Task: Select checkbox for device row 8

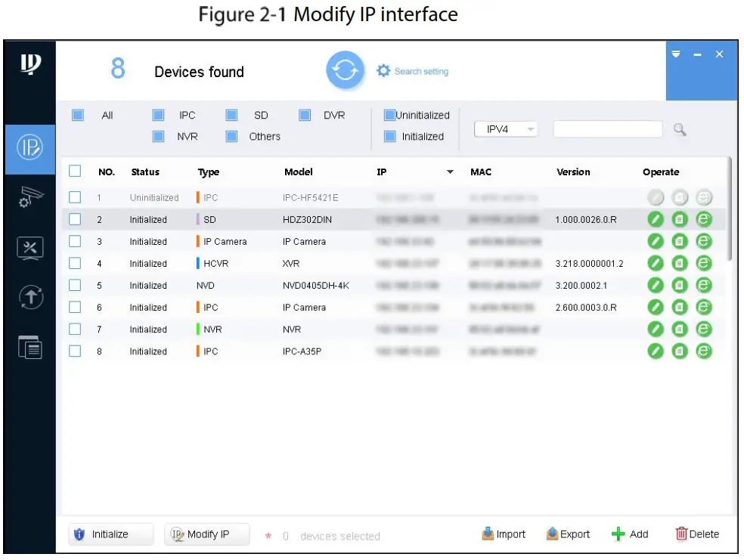Action: coord(75,351)
